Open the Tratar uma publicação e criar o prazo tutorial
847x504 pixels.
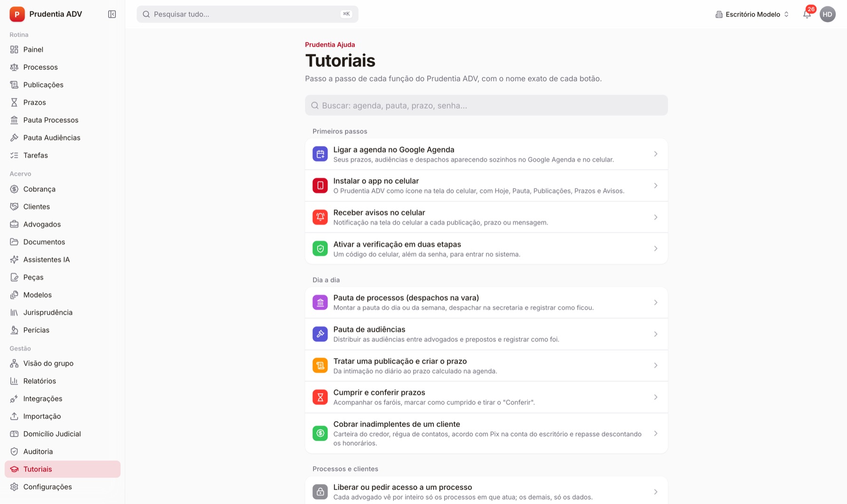click(486, 366)
